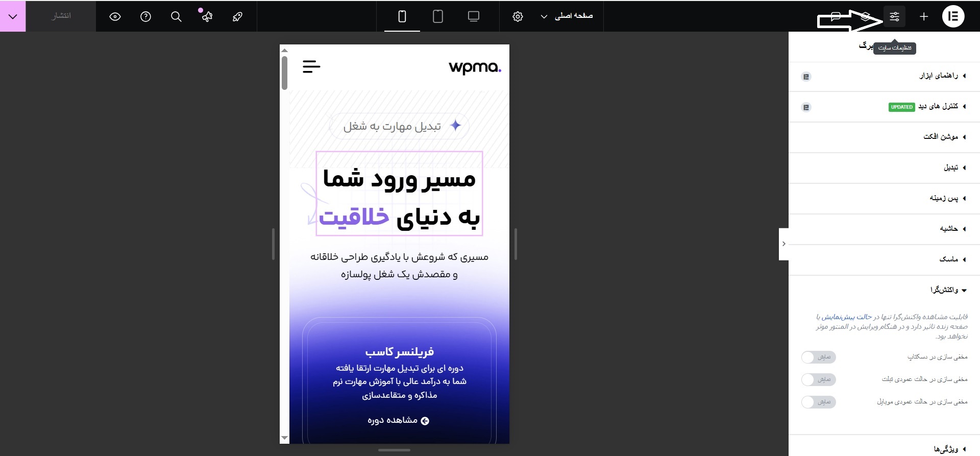This screenshot has height=456, width=980.
Task: Click the انتشار publish button
Action: pyautogui.click(x=61, y=16)
